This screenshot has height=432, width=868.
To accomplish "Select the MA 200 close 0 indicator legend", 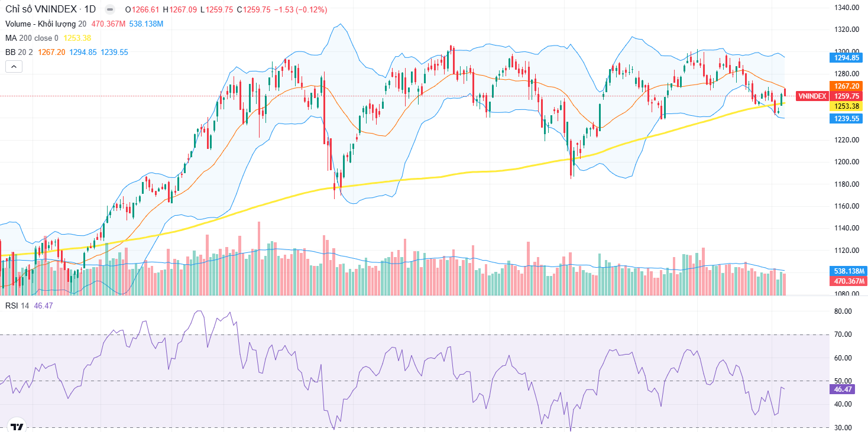I will (32, 38).
